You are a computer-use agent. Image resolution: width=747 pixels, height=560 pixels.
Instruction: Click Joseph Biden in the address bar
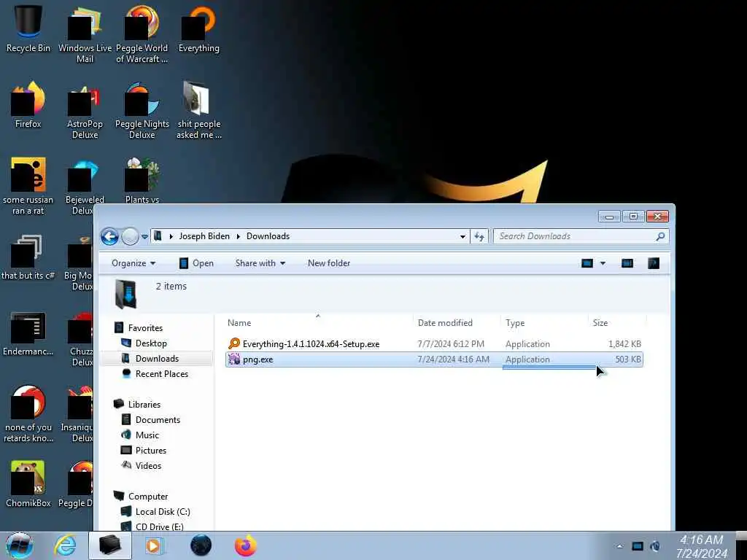pos(204,236)
